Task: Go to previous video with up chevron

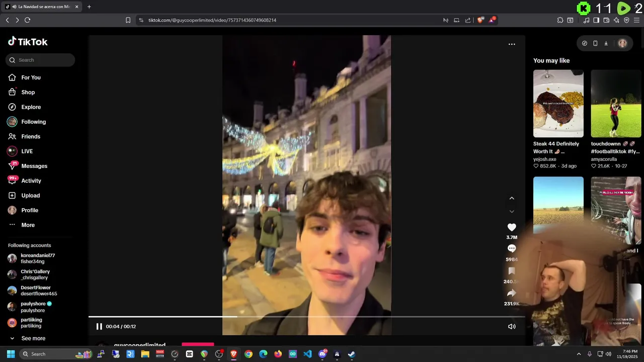Action: coord(512,198)
